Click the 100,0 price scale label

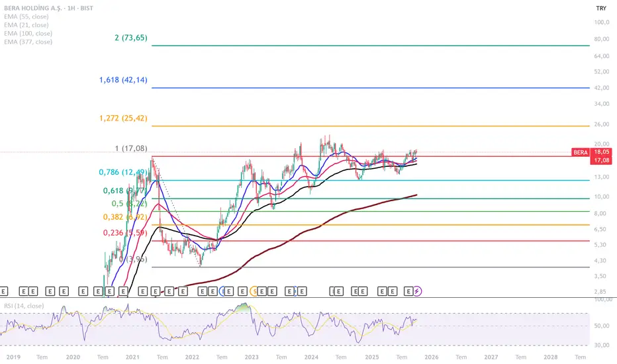(x=602, y=23)
